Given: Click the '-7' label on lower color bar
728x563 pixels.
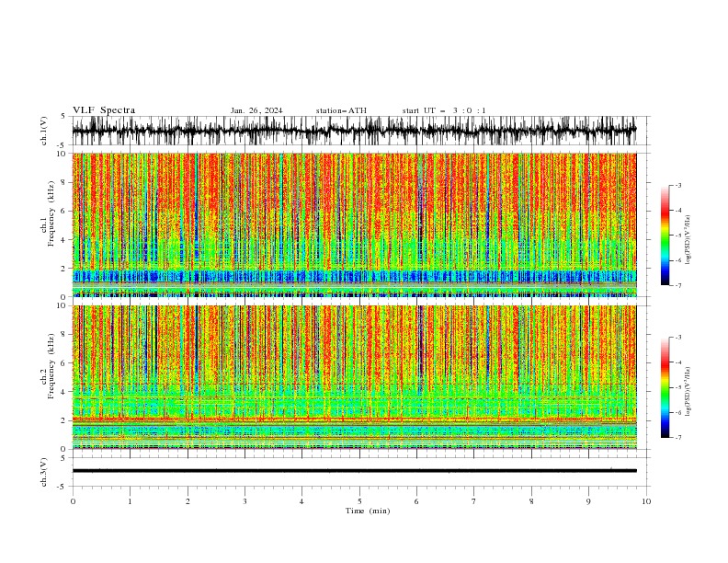Looking at the screenshot, I should pyautogui.click(x=678, y=438).
